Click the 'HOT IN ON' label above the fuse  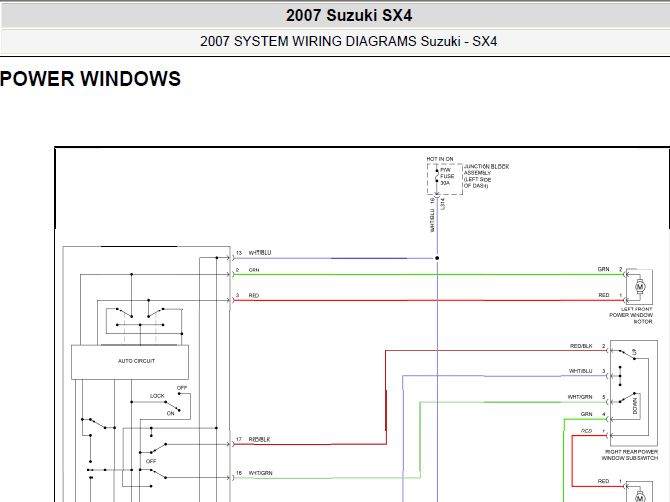click(440, 159)
